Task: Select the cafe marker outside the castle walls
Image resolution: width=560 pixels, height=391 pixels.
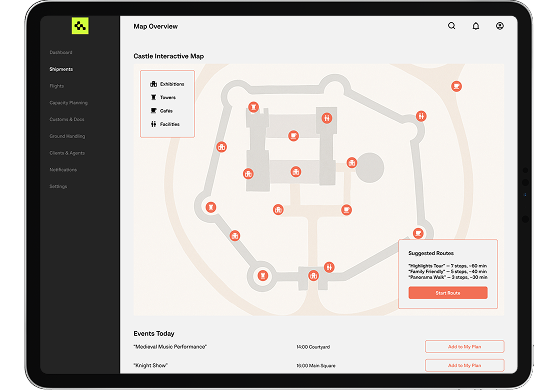Action: [456, 86]
